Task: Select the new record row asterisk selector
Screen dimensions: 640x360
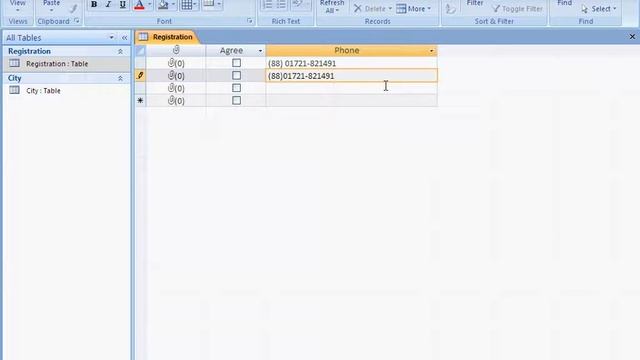Action: point(140,100)
